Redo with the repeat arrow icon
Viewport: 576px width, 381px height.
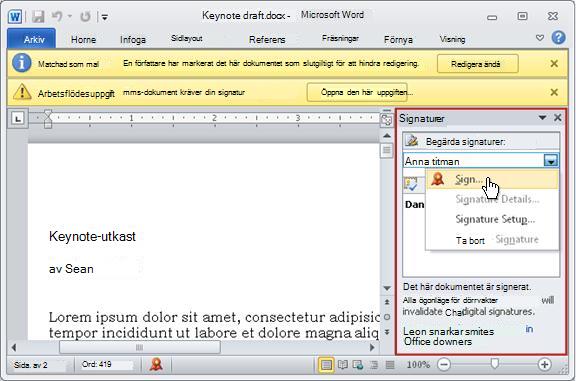(85, 17)
